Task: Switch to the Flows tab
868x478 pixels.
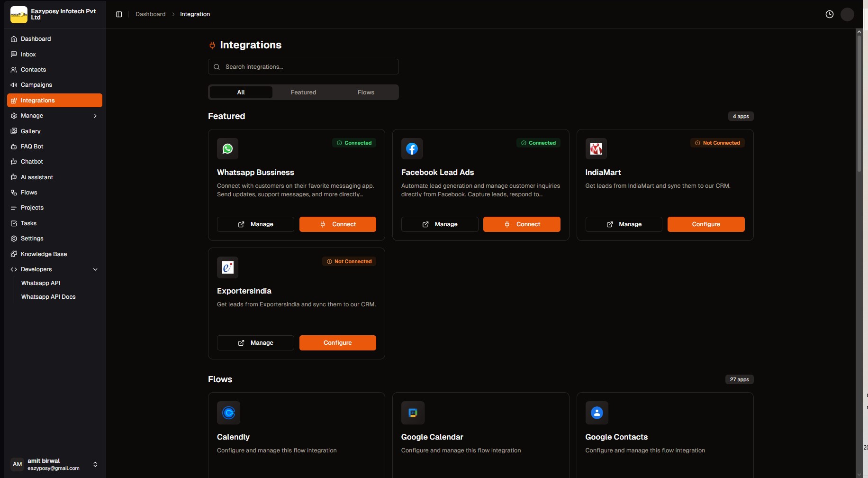Action: pos(365,92)
